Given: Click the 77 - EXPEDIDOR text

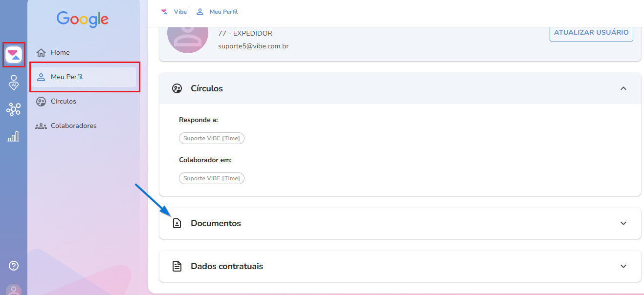Looking at the screenshot, I should click(x=245, y=33).
